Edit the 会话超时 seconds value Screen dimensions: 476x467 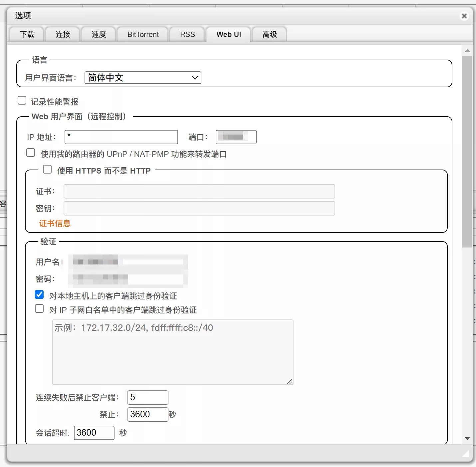coord(94,433)
